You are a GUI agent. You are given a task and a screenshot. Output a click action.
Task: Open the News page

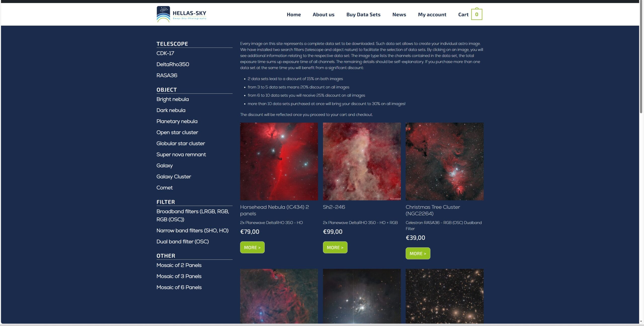[x=399, y=15]
